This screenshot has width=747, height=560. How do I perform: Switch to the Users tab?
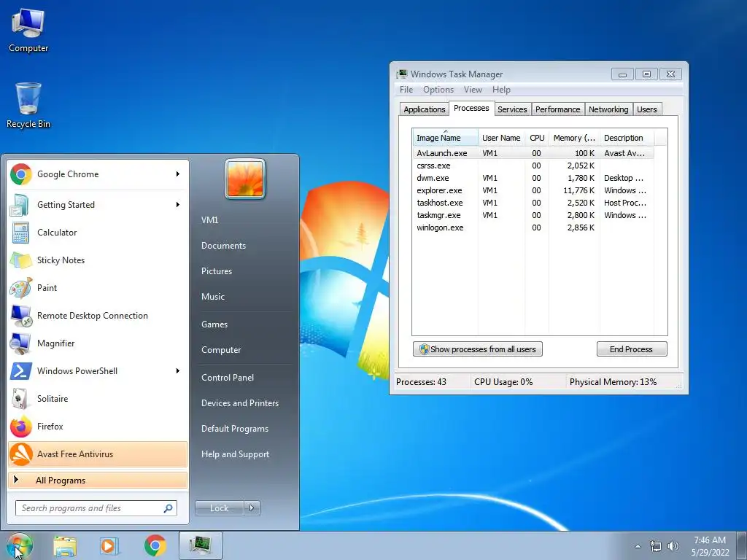[x=647, y=109]
